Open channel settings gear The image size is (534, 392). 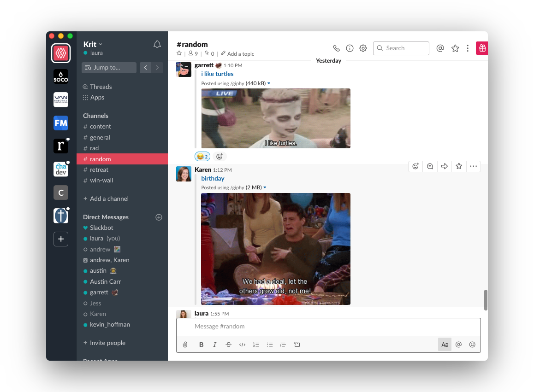[363, 48]
